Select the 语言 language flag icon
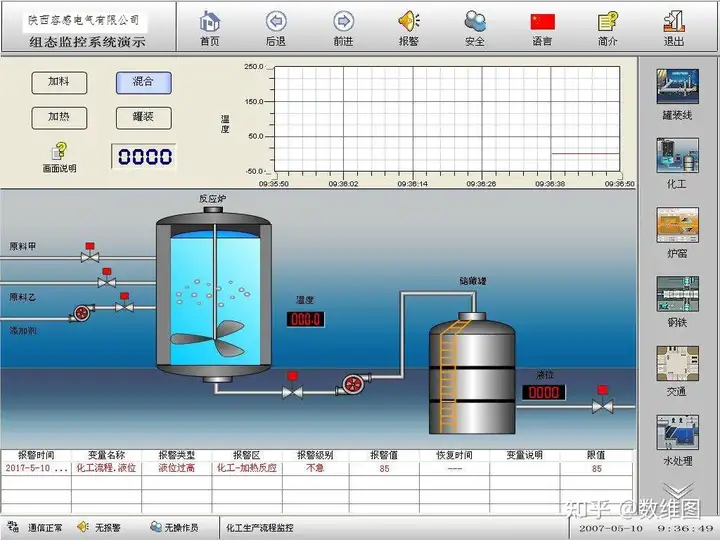Viewport: 720px width, 540px height. click(542, 22)
